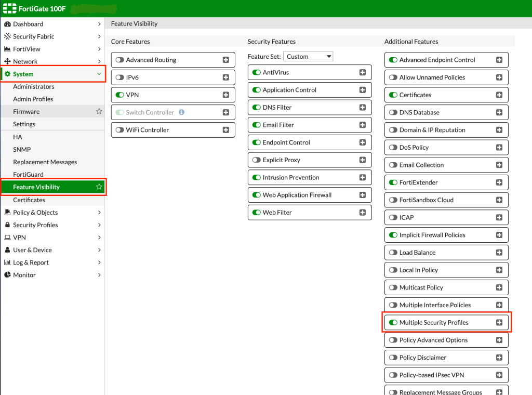
Task: Click the Security Profiles lock icon
Action: 8,225
